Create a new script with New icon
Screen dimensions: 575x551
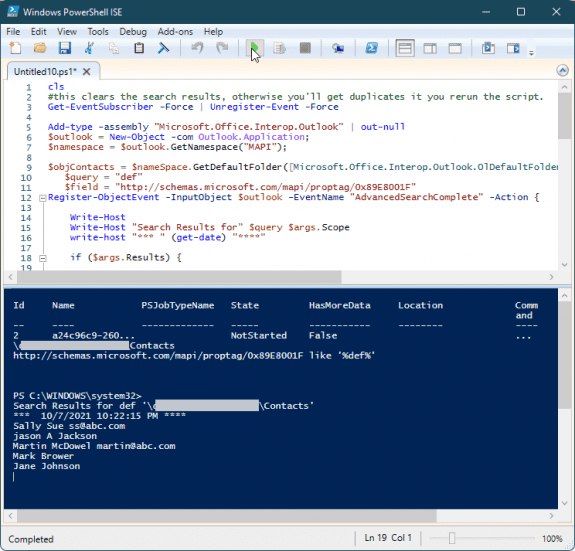tap(15, 48)
